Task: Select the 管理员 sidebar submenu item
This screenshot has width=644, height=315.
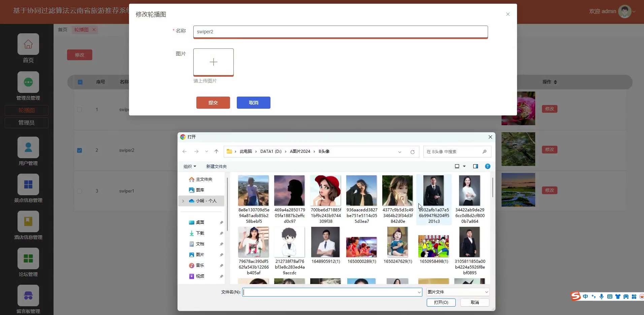Action: click(x=27, y=123)
